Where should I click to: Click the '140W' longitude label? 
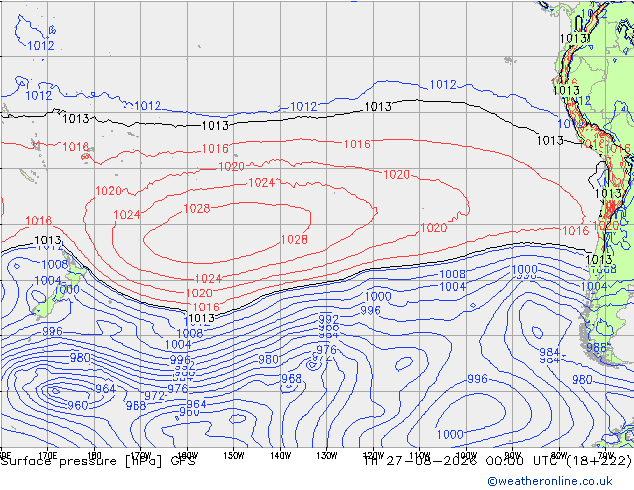coord(281,456)
